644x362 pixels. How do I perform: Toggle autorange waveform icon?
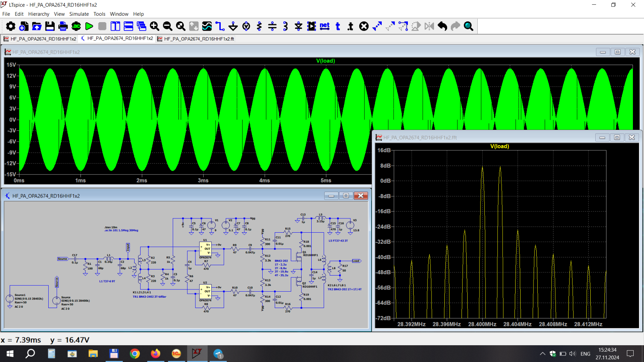[x=207, y=26]
